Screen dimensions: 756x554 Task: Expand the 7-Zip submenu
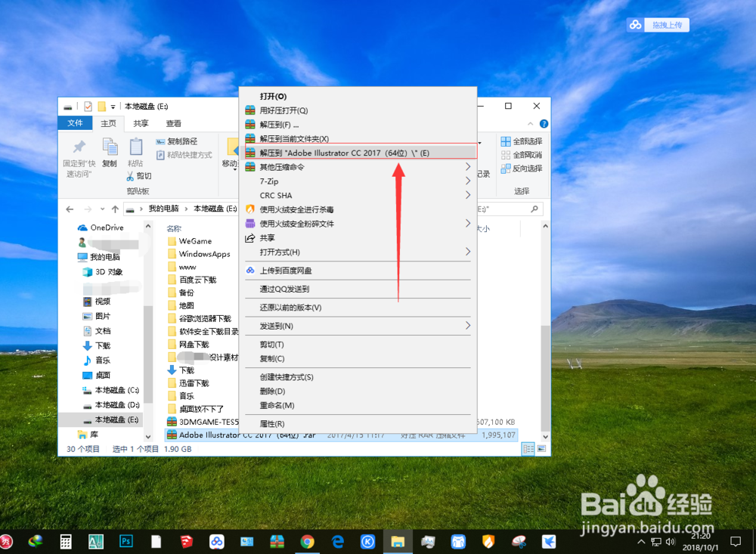tap(358, 181)
